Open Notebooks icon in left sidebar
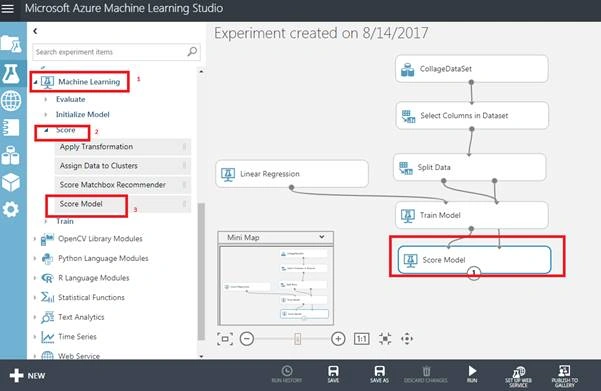Viewport: 601px width, 391px height. [11, 128]
